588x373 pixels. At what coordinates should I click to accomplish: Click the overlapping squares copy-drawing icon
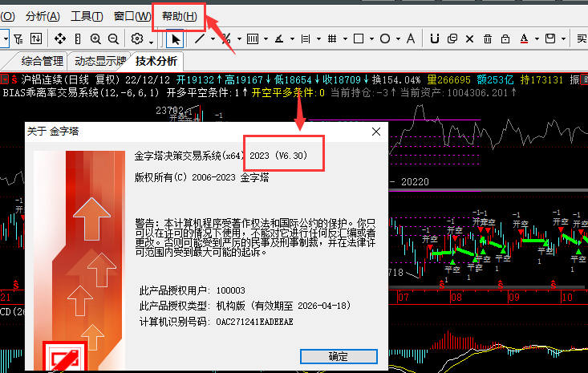452,39
